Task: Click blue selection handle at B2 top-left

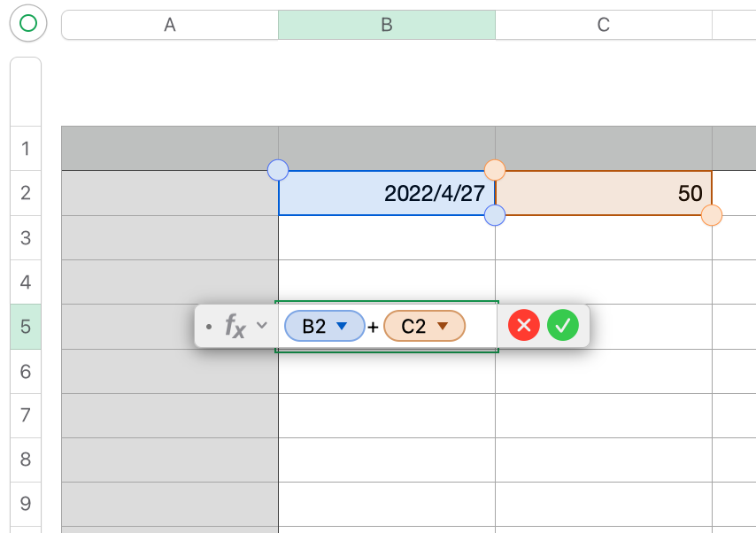Action: pyautogui.click(x=278, y=170)
